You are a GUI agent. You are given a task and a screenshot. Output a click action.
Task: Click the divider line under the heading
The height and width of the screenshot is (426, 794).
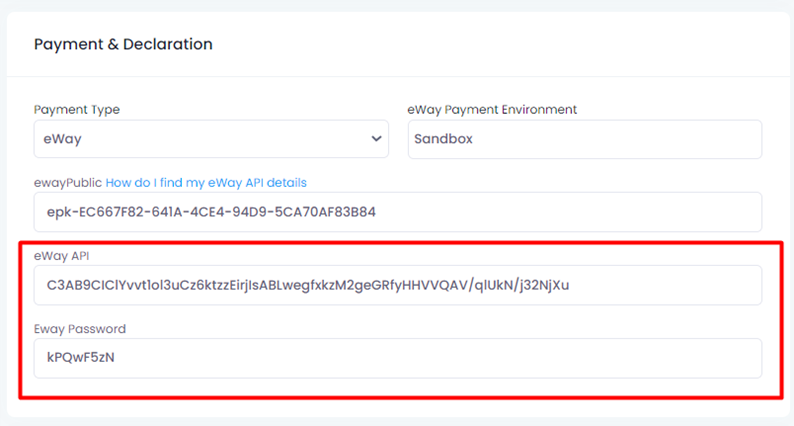[x=398, y=76]
